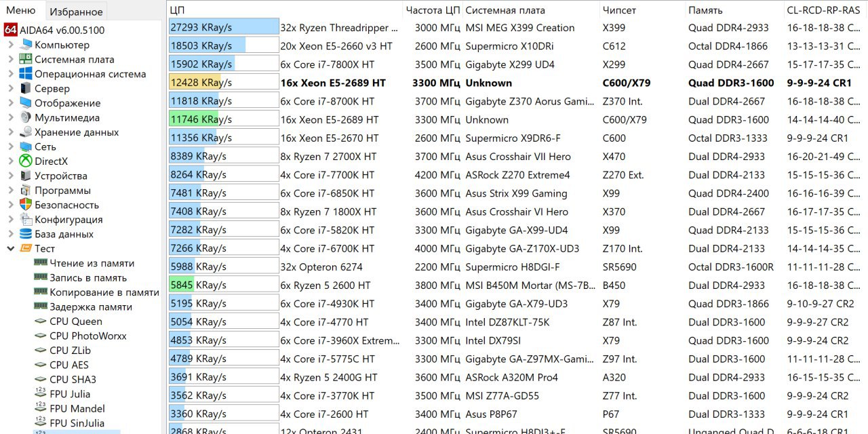Click the Запись в память RAM icon
Viewport: 868px width, 434px height.
point(41,278)
